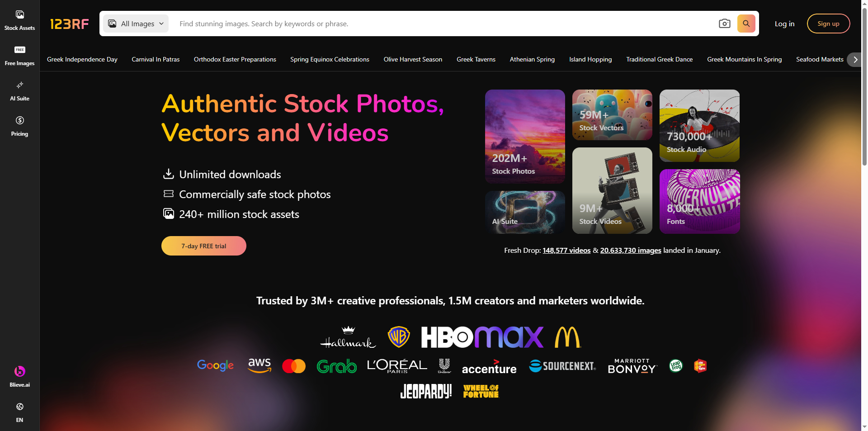Click the orange magnifier search button
Image resolution: width=868 pixels, height=431 pixels.
tap(746, 24)
